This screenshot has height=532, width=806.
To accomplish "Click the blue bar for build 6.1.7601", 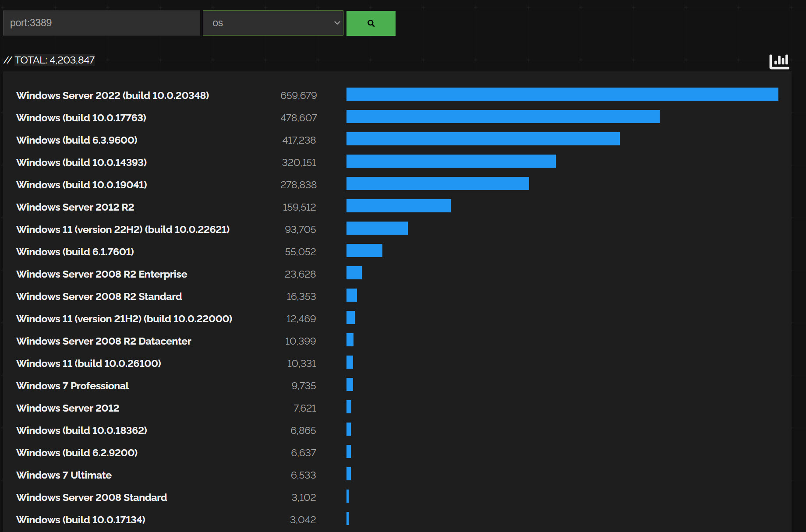I will (x=364, y=250).
